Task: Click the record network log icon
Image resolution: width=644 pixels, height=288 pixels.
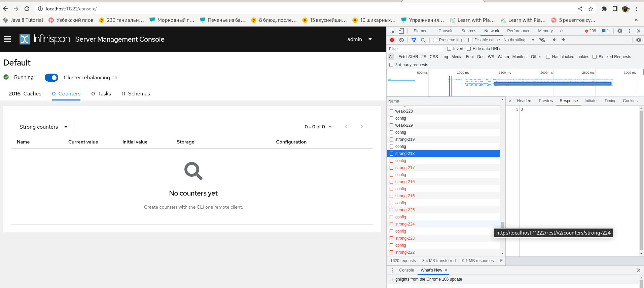Action: click(x=392, y=40)
